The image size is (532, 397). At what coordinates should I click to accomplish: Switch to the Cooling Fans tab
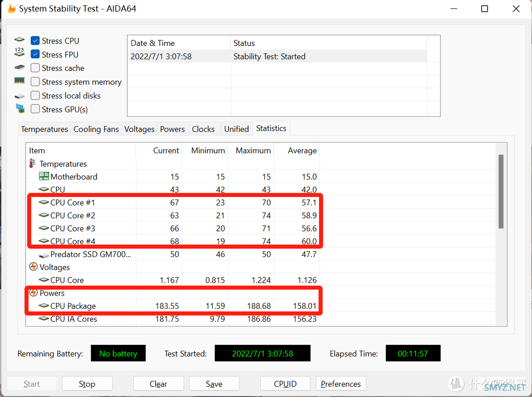96,129
